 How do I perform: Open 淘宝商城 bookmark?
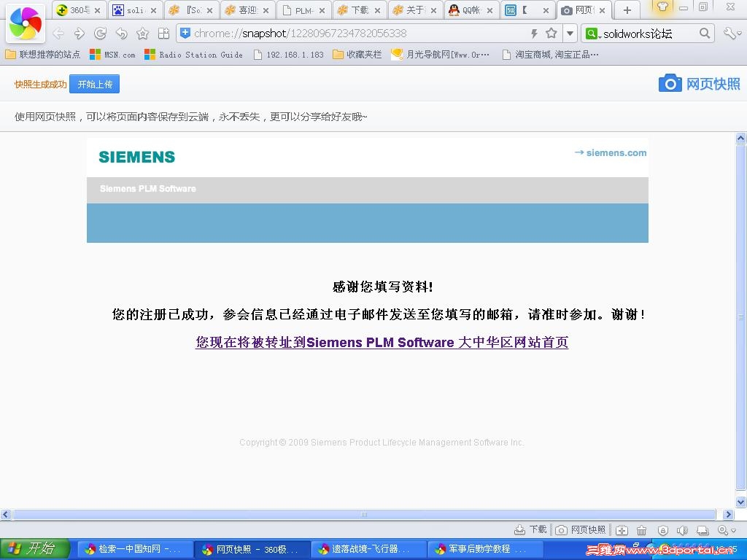point(550,54)
